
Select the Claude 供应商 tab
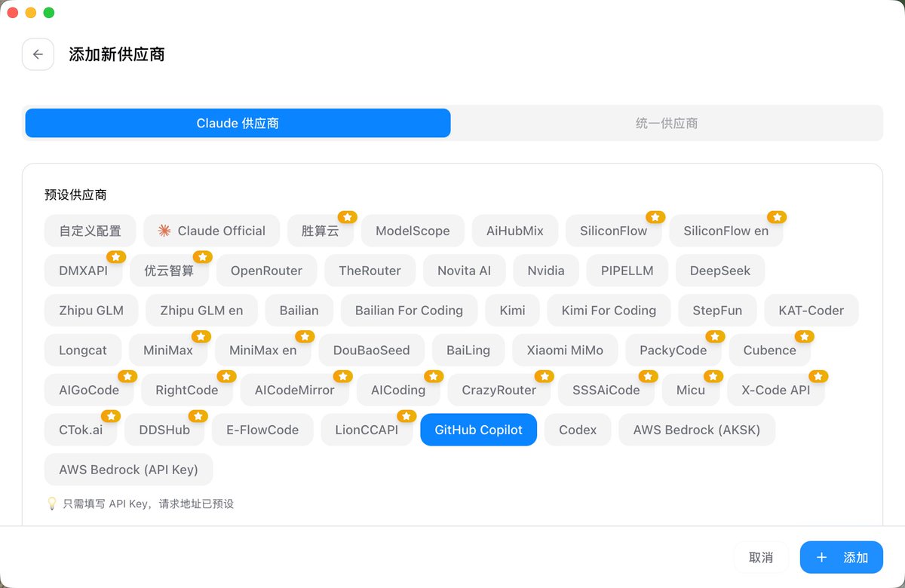[x=238, y=123]
